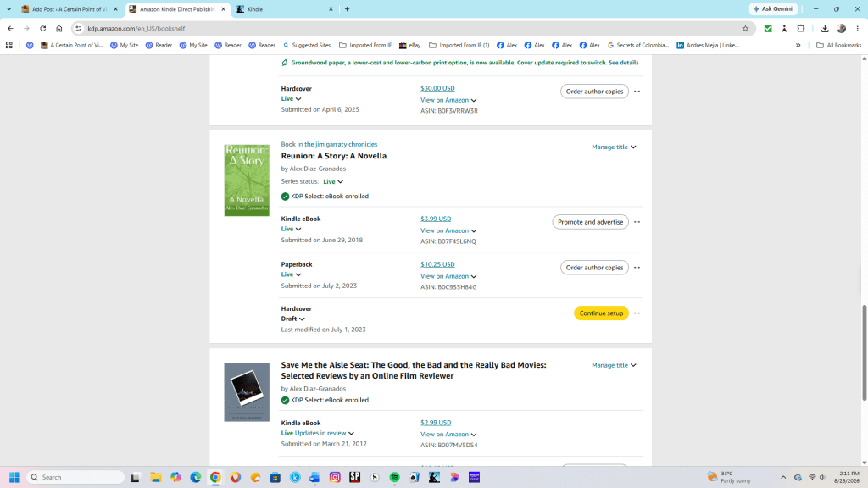868x488 pixels.
Task: Click the Reunion: A Story cover thumbnail
Action: [247, 180]
